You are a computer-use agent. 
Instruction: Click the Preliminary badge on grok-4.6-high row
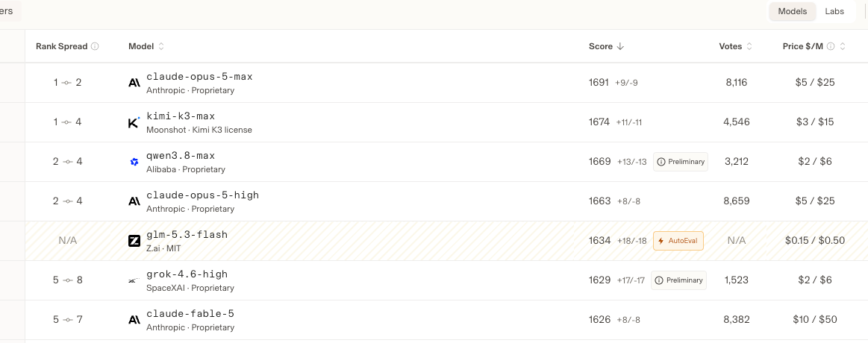678,280
